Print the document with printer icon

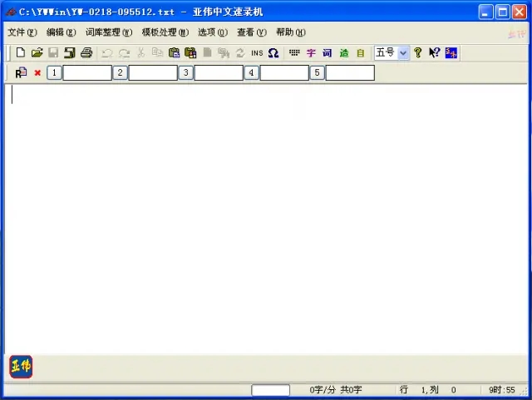point(86,52)
